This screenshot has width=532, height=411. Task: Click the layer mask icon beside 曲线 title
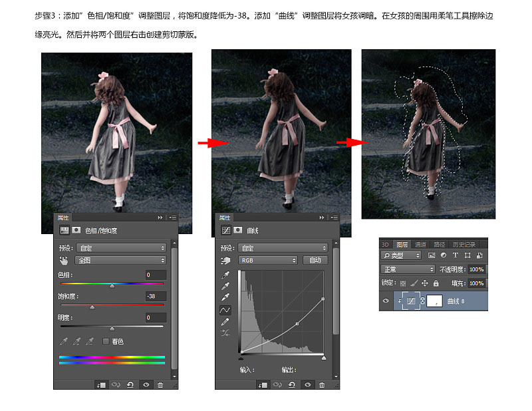click(x=238, y=231)
